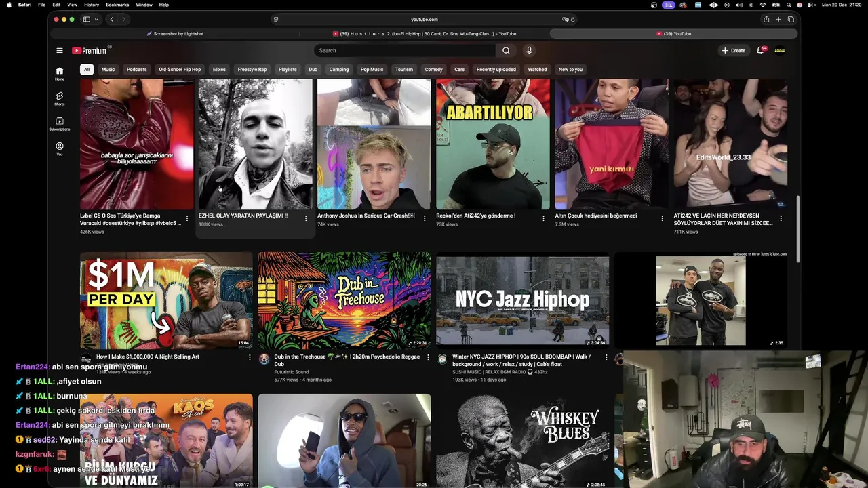Select the Old-School Hip Hop chip
The height and width of the screenshot is (488, 868).
pos(180,69)
